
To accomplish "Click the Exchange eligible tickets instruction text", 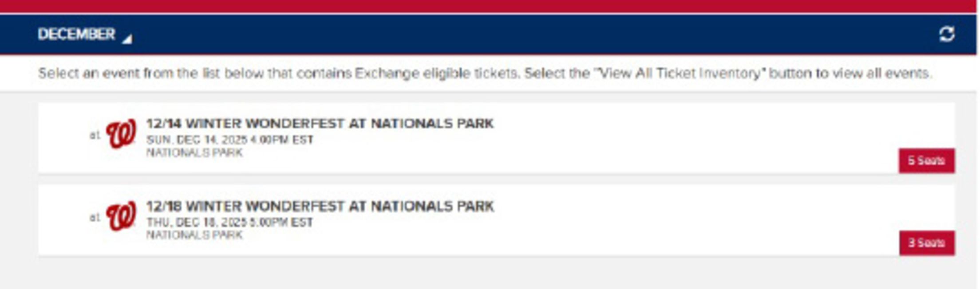I will 485,73.
